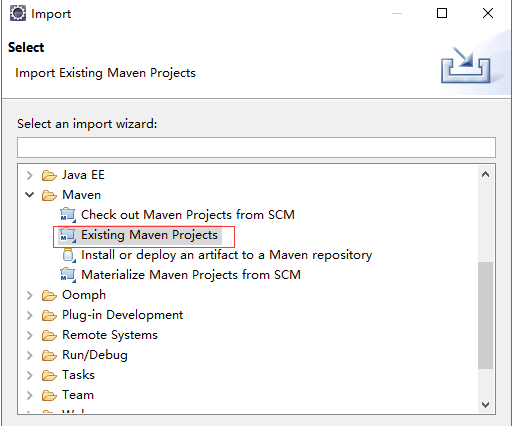Viewport: 526px width, 426px height.
Task: Click the import wizard filter text field
Action: tap(256, 147)
